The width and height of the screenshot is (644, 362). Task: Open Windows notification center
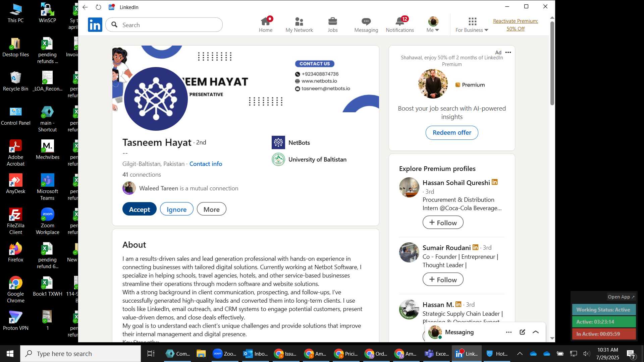pyautogui.click(x=631, y=354)
